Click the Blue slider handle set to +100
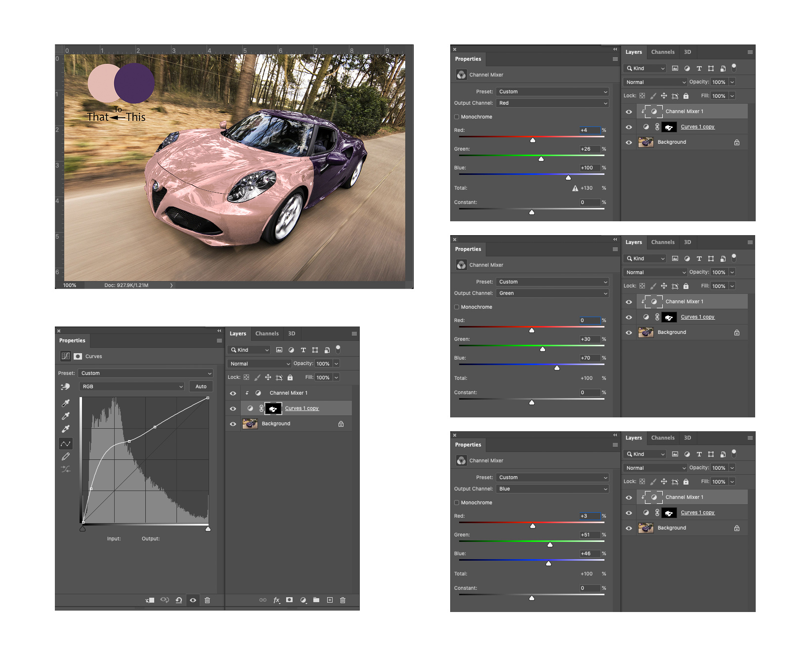The height and width of the screenshot is (655, 812). [568, 177]
